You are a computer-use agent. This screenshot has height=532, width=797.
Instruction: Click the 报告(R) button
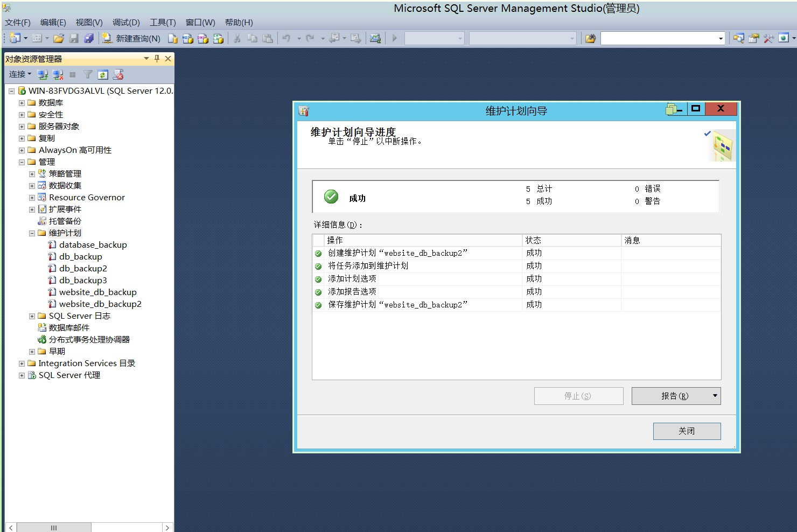pos(672,396)
